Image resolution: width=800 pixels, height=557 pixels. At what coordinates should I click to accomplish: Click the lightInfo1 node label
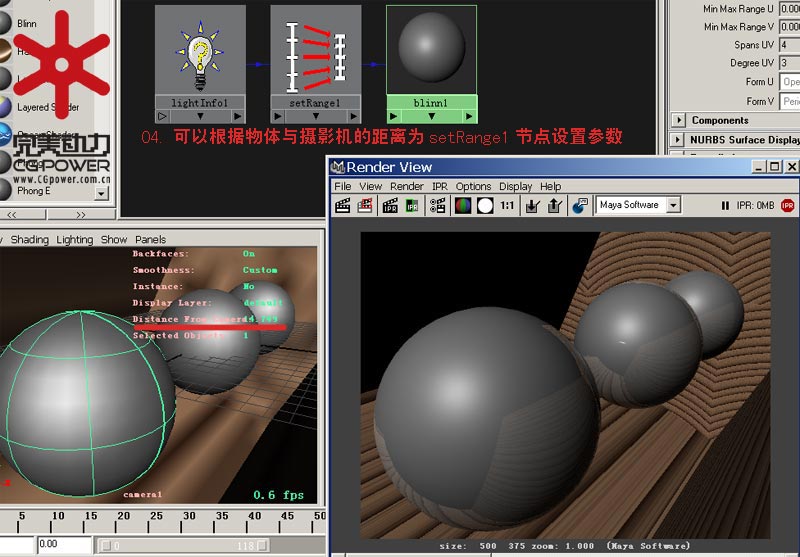tap(200, 102)
